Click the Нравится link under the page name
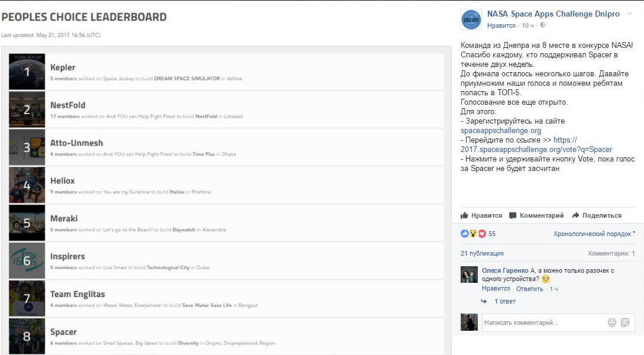The image size is (644, 355). click(501, 25)
